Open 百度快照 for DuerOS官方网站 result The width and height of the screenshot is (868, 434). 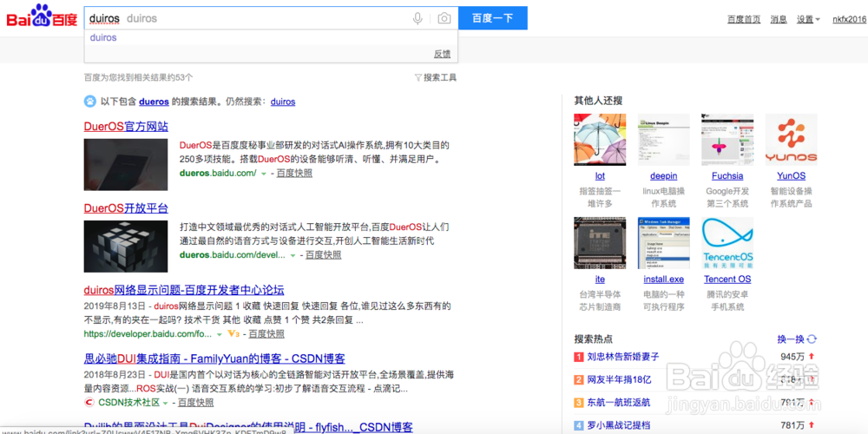point(294,174)
